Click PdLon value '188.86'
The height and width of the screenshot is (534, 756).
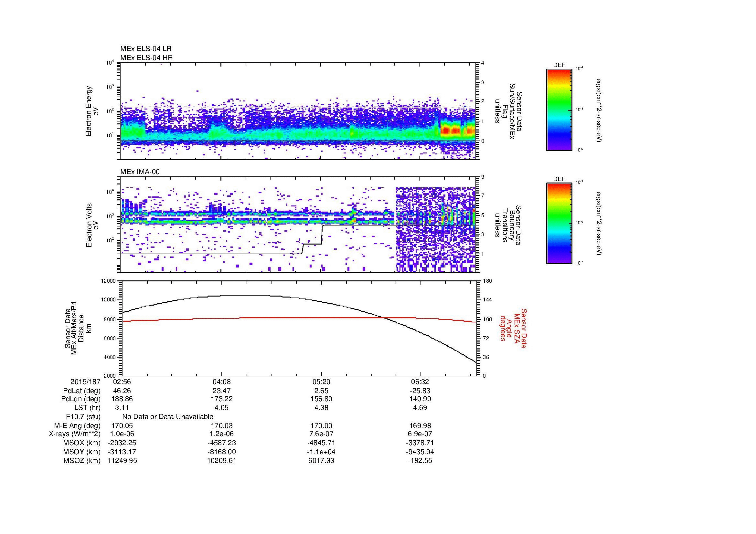[x=122, y=399]
